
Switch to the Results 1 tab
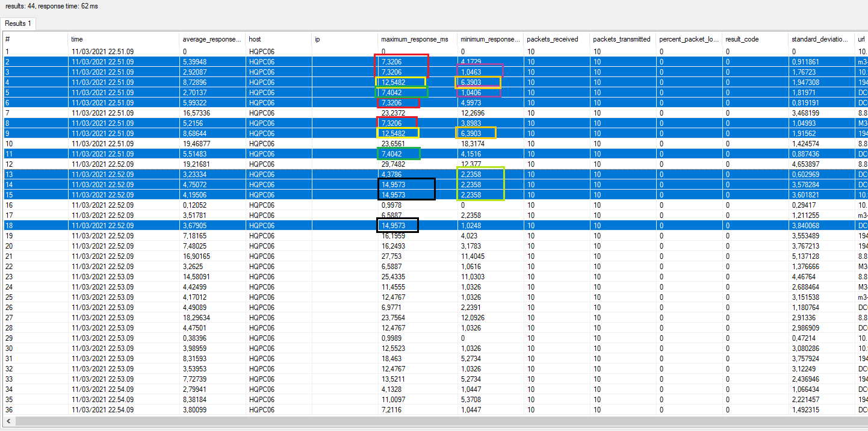(19, 23)
